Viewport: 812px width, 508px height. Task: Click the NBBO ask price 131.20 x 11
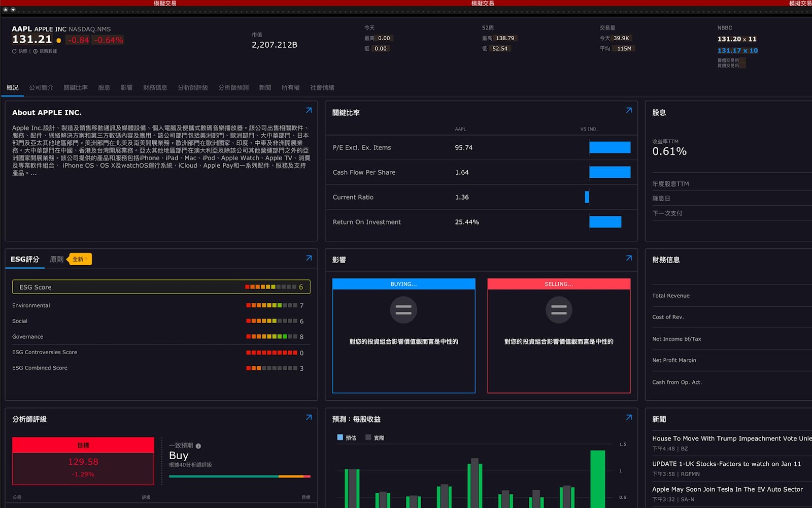click(737, 39)
